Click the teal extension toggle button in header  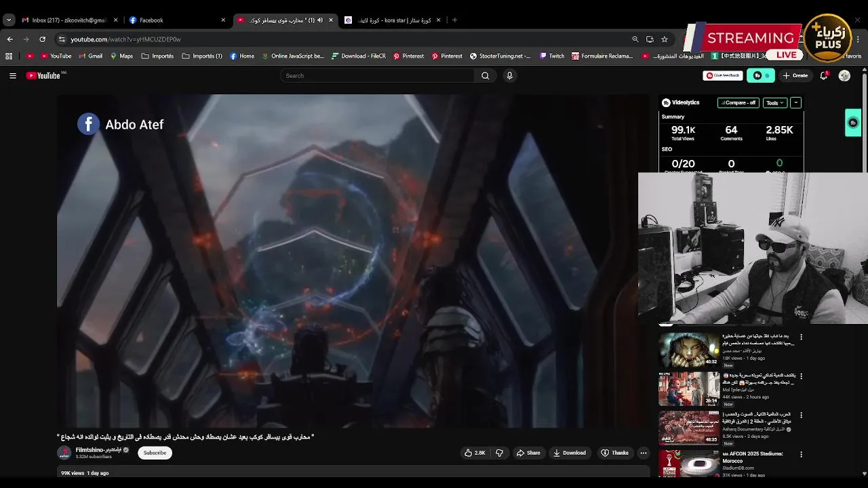coord(760,76)
